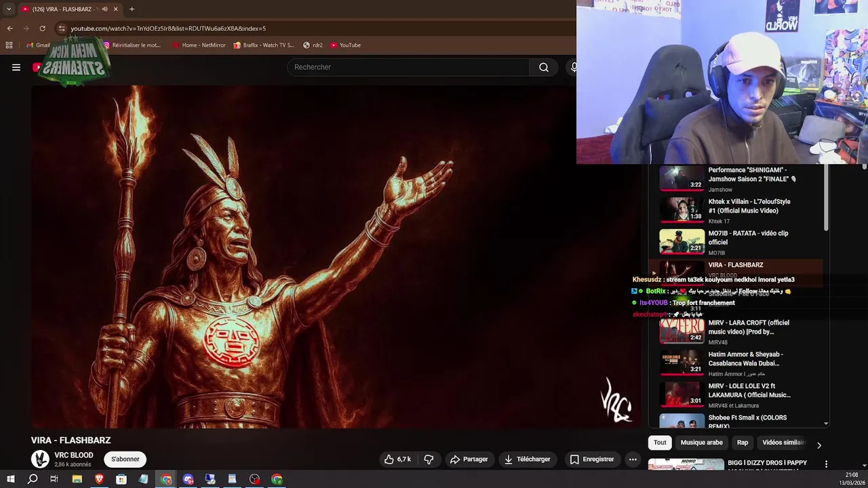Go back with browser back arrow
The width and height of the screenshot is (868, 488).
9,28
